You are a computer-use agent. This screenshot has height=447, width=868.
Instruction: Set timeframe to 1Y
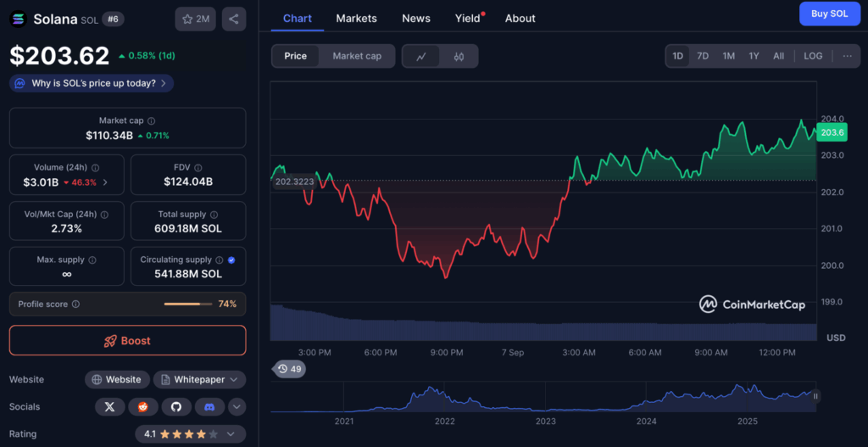click(x=754, y=56)
